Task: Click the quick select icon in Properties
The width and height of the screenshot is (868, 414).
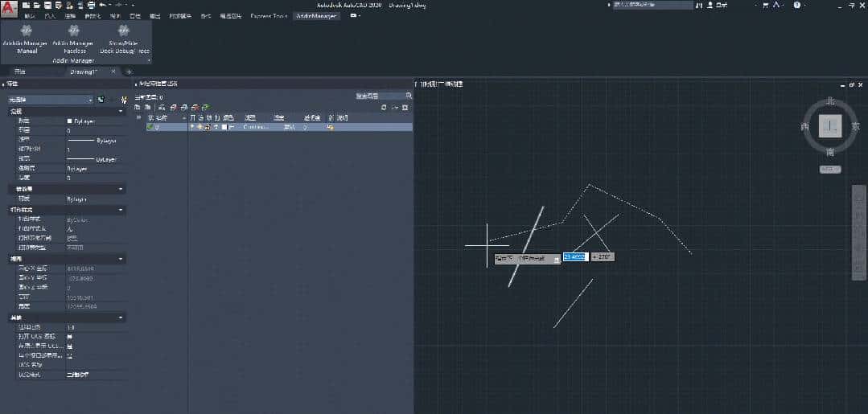Action: click(x=124, y=100)
